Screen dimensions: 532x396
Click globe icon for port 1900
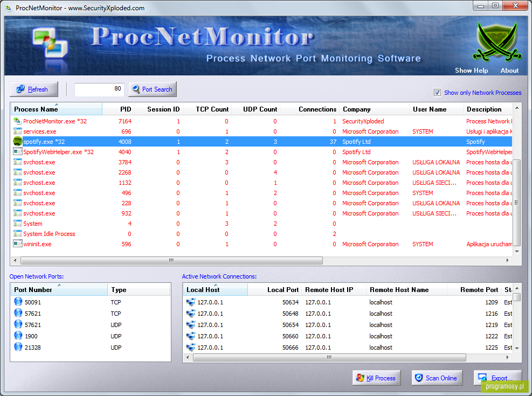pos(18,336)
